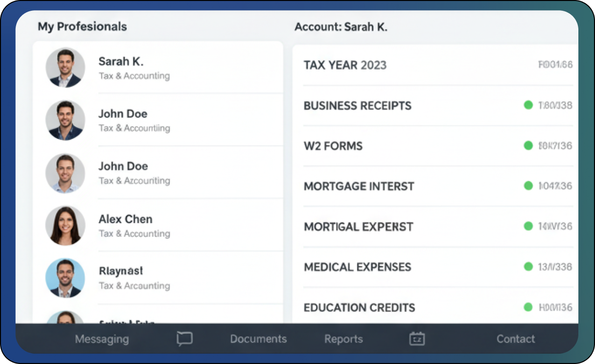Select the W2 FORMS document row

click(x=333, y=146)
